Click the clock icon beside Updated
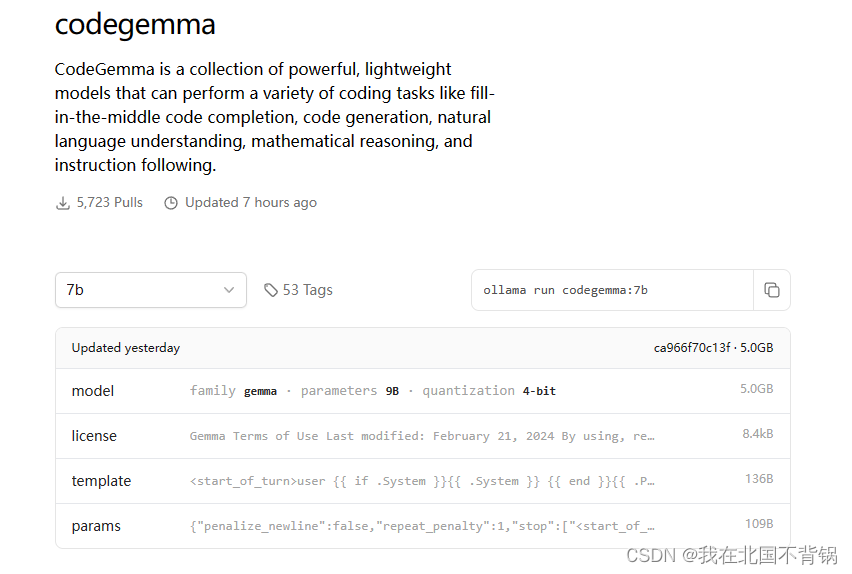The image size is (852, 574). click(171, 203)
